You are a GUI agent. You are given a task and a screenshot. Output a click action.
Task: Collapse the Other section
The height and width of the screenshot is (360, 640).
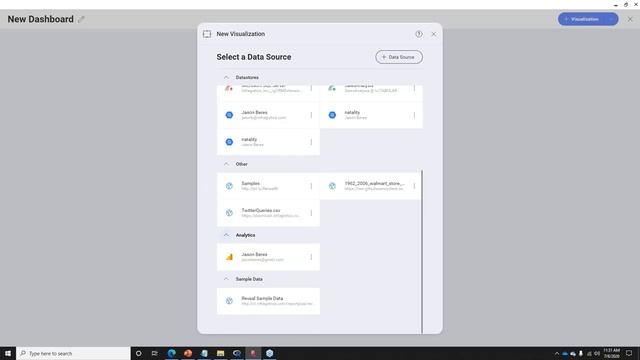click(227, 164)
